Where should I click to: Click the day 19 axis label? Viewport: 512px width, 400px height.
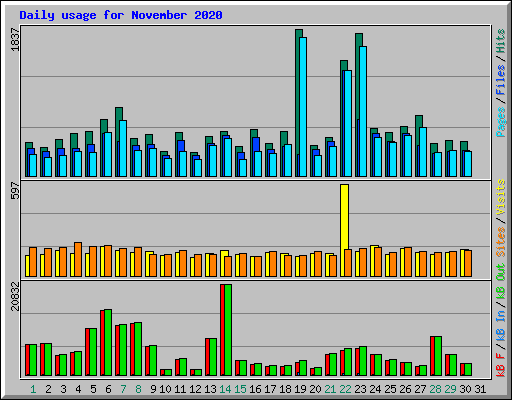(x=300, y=389)
